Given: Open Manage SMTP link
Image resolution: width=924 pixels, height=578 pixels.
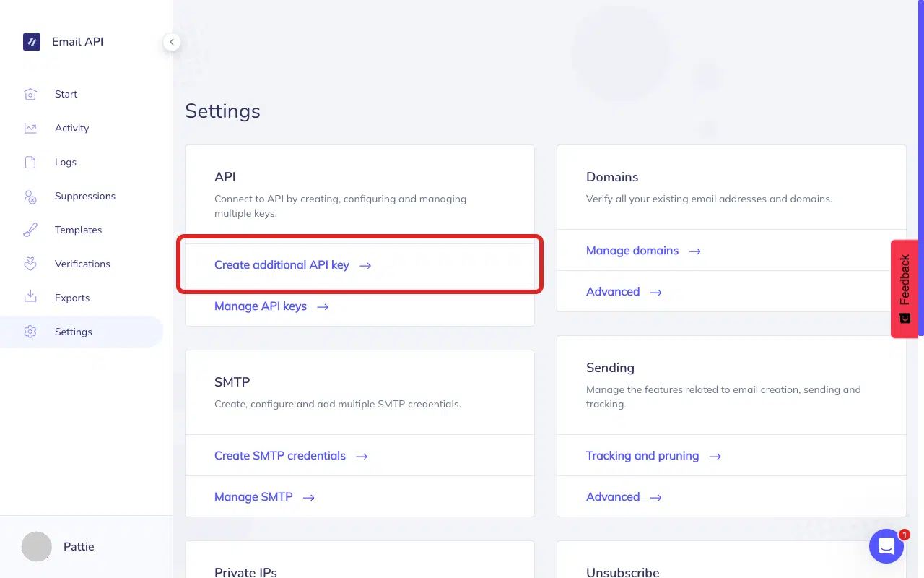Looking at the screenshot, I should (x=253, y=497).
